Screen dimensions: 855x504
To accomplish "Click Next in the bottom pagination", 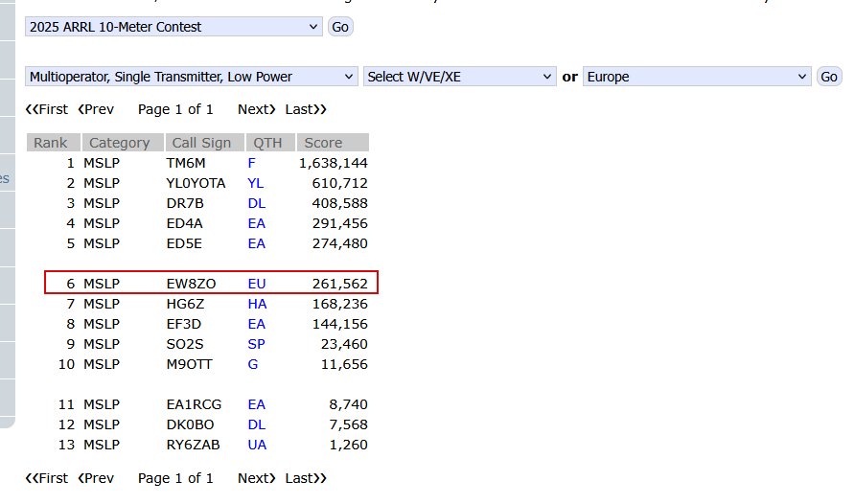I will (257, 477).
